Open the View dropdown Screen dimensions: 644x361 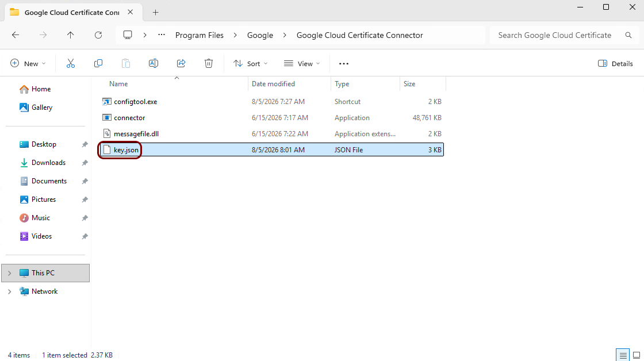(x=302, y=63)
